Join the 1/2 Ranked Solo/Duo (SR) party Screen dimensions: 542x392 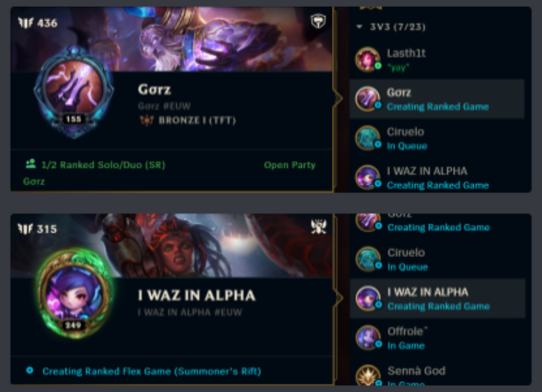pyautogui.click(x=103, y=165)
